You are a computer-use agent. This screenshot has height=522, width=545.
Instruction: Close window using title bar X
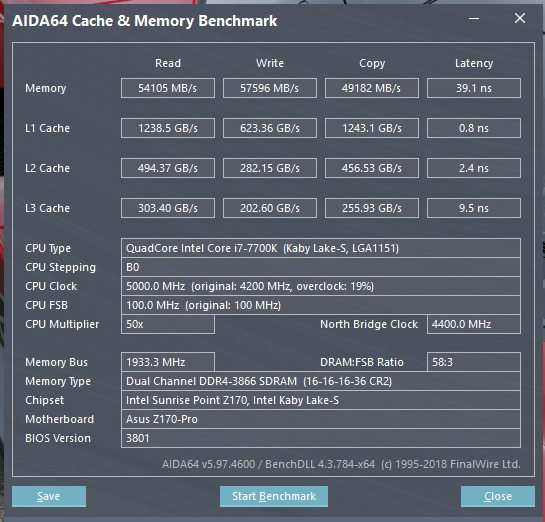click(520, 18)
